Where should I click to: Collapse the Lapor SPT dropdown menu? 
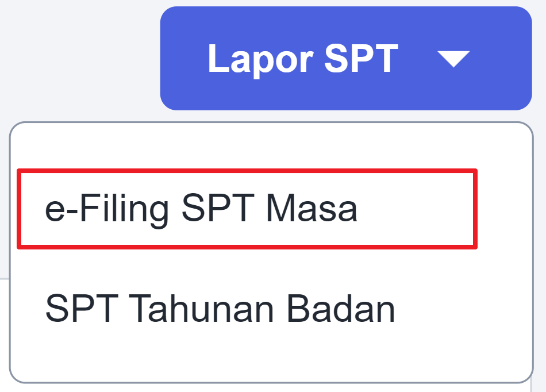pos(345,58)
